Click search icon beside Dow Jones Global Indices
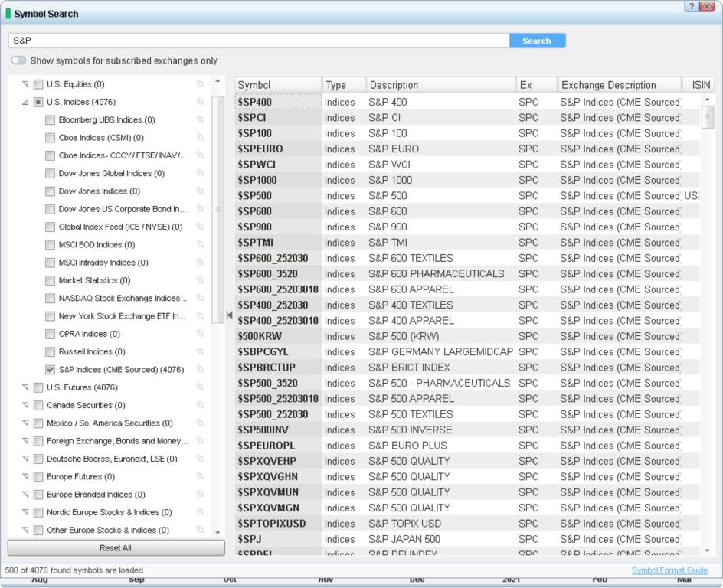This screenshot has height=588, width=723. tap(200, 173)
